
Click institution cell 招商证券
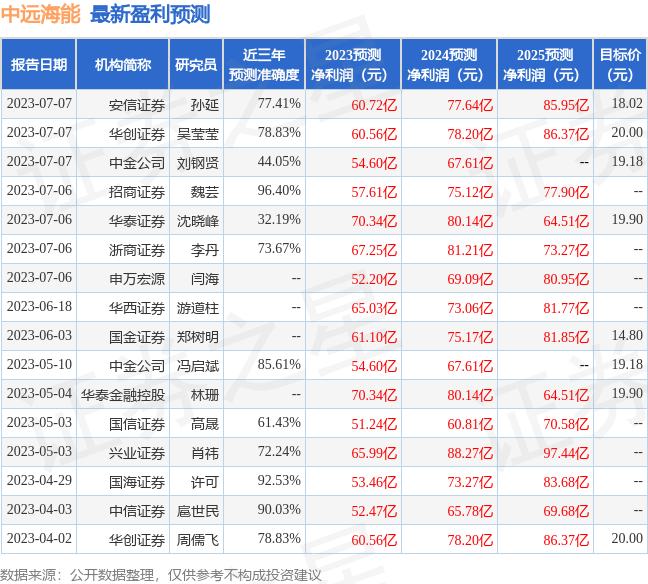(137, 192)
